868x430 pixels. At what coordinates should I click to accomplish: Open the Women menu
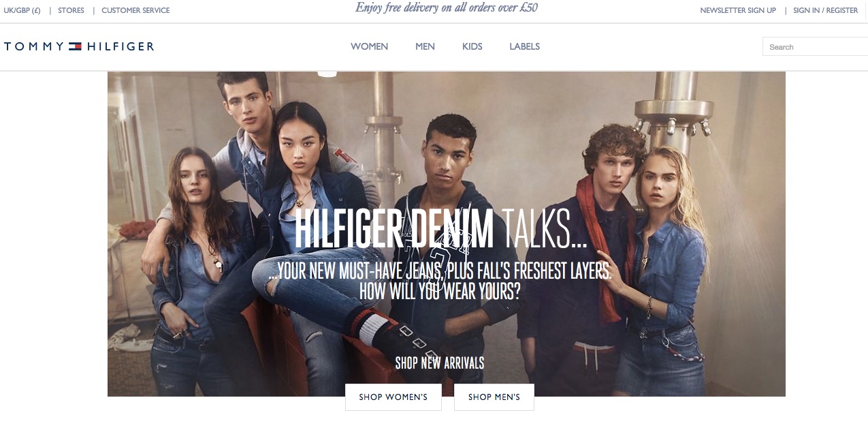[x=369, y=46]
